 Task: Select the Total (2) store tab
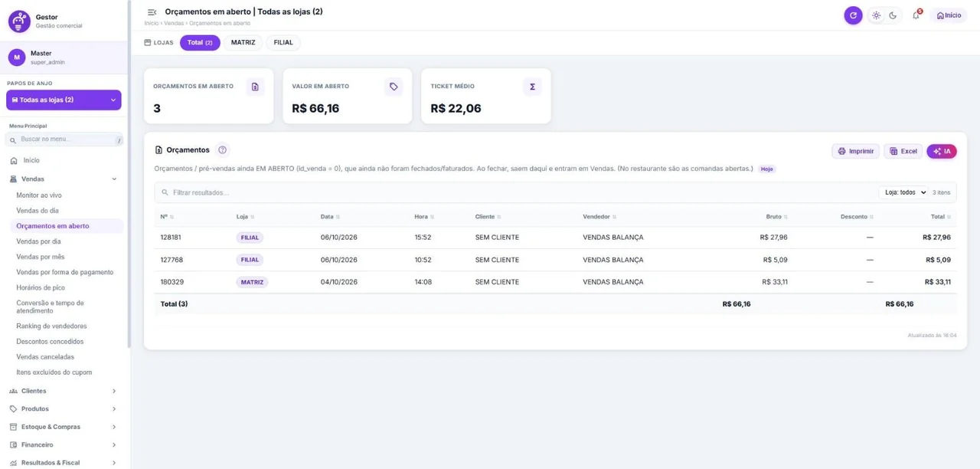pyautogui.click(x=200, y=43)
